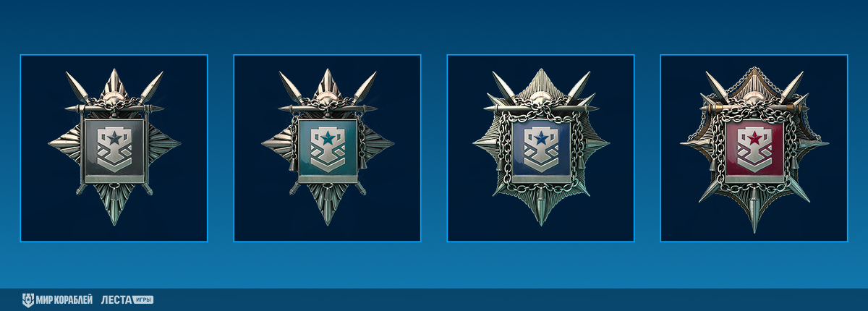
Task: Click the blue star on third badge
Action: (x=541, y=137)
